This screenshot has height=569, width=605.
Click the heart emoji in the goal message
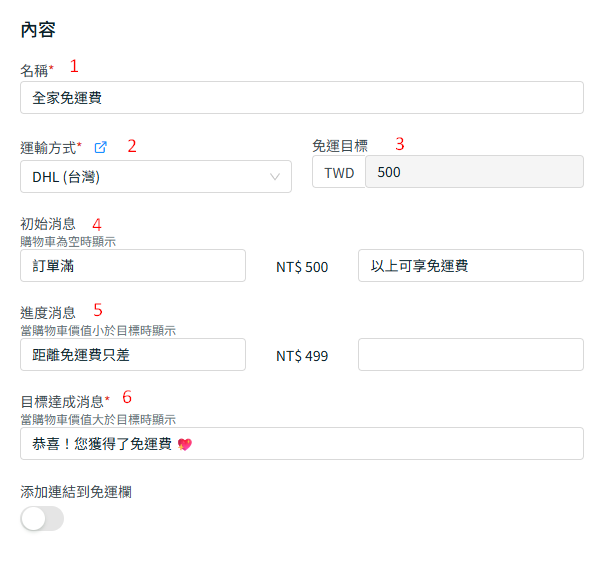184,444
